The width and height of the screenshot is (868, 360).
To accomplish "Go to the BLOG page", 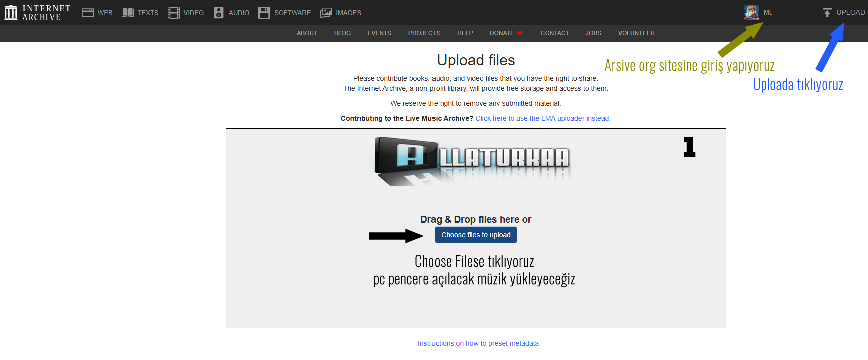I will coord(342,33).
